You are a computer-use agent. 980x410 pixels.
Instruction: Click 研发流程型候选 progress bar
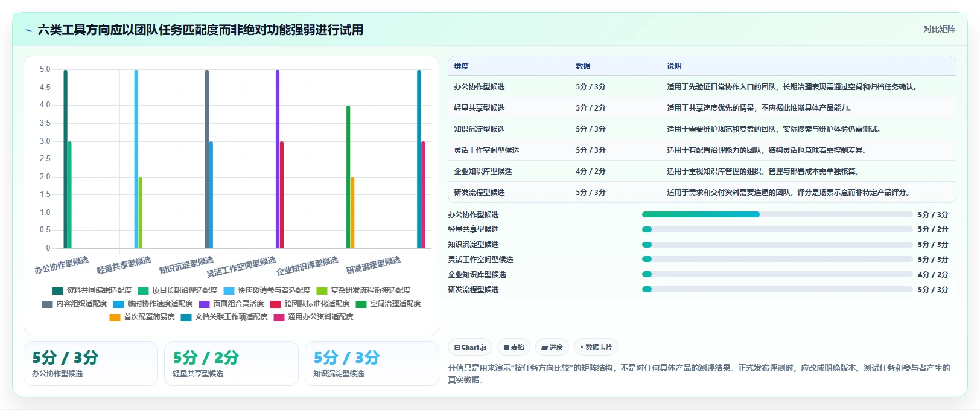point(777,289)
